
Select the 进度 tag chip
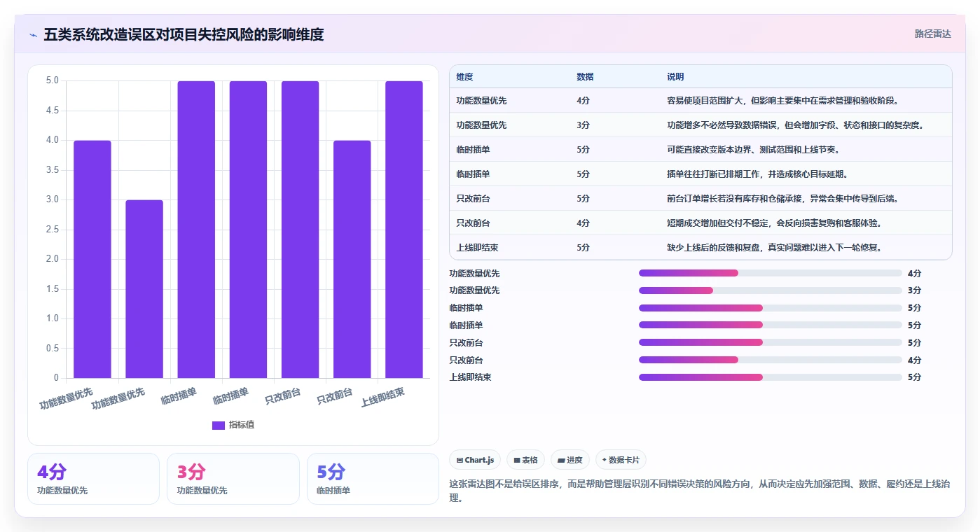(570, 460)
